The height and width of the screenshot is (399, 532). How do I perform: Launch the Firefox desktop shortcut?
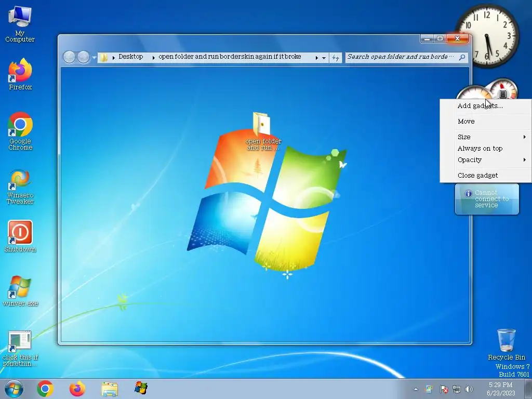(x=20, y=74)
